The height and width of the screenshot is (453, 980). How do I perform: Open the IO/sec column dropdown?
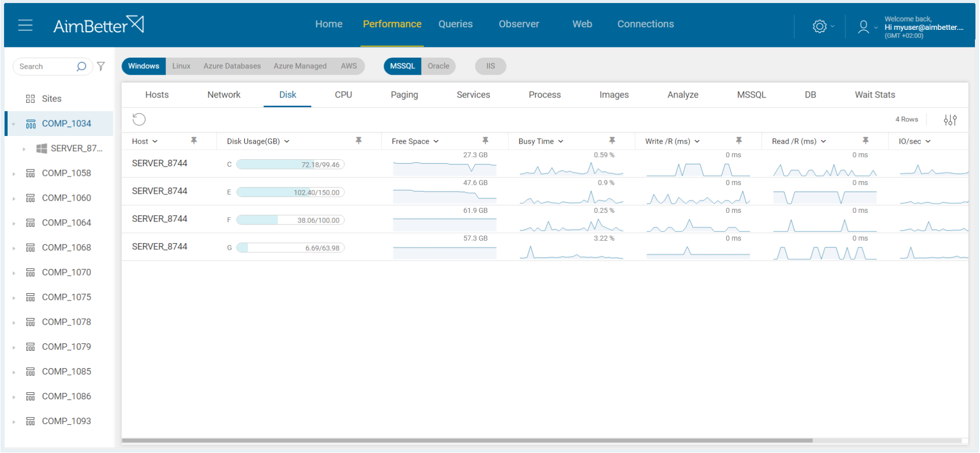pos(928,142)
